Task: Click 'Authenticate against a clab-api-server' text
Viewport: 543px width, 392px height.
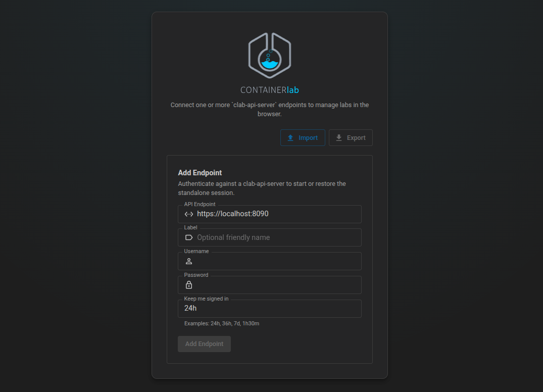Action: coord(262,188)
